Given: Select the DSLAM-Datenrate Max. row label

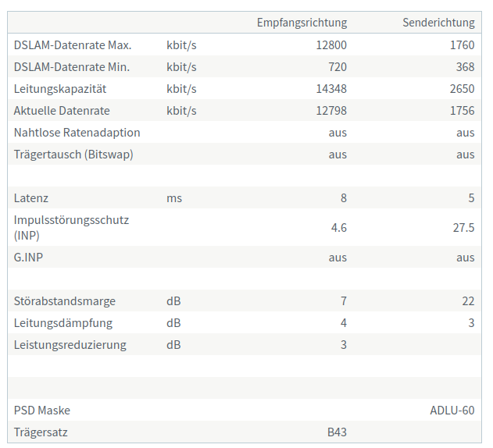Looking at the screenshot, I should (73, 45).
